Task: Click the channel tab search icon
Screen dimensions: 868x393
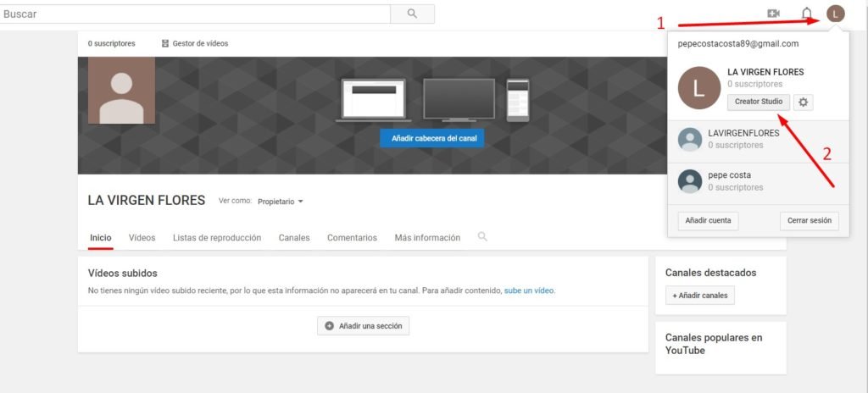Action: (482, 237)
